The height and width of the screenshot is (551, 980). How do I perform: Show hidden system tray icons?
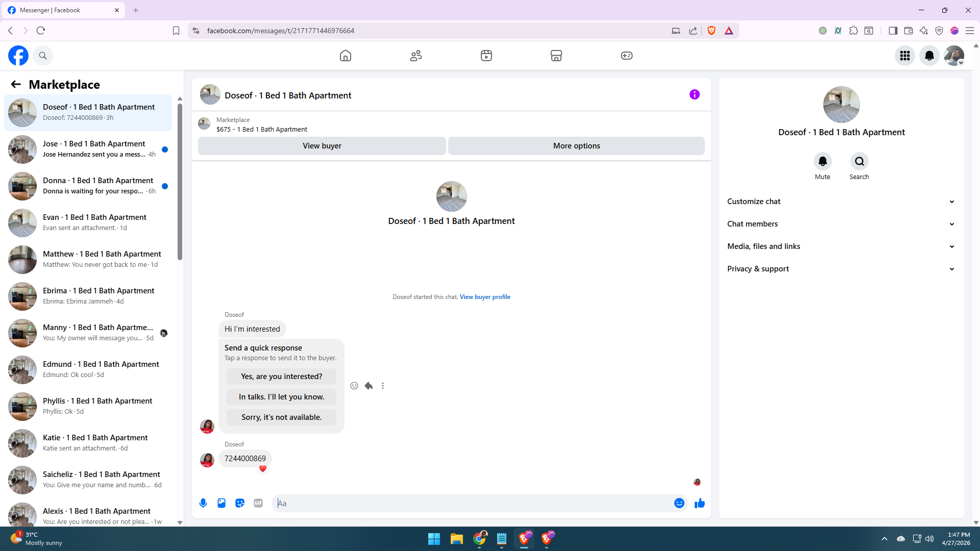(885, 539)
